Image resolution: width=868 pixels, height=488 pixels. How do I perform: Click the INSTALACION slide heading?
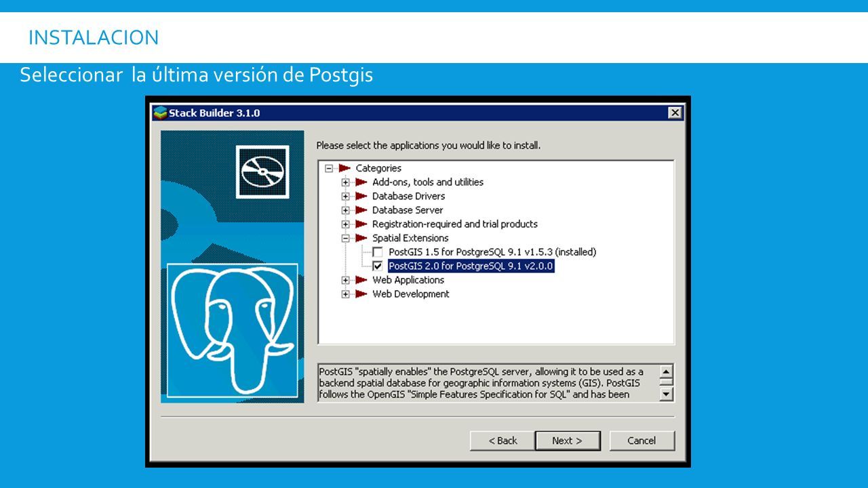[94, 37]
